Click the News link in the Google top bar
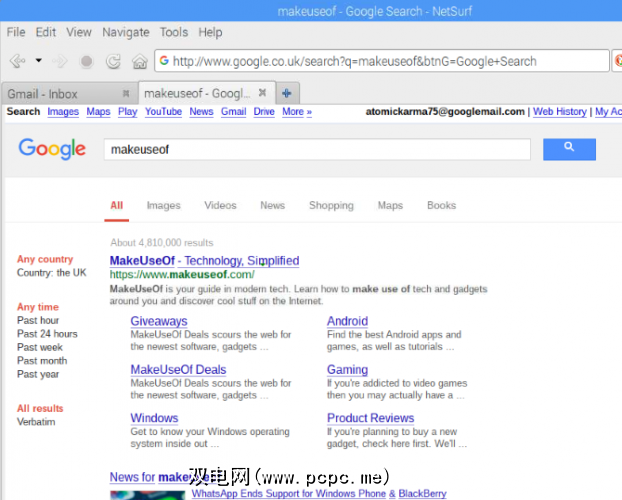The image size is (622, 500). coord(201,112)
